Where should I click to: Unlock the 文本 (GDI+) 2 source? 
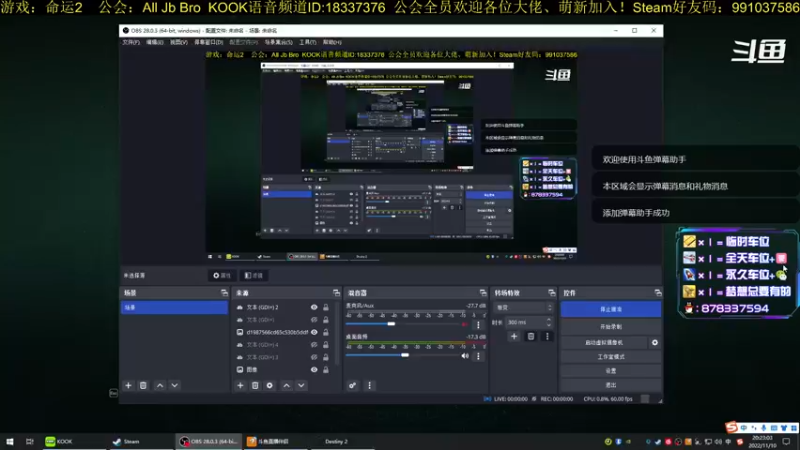[326, 307]
